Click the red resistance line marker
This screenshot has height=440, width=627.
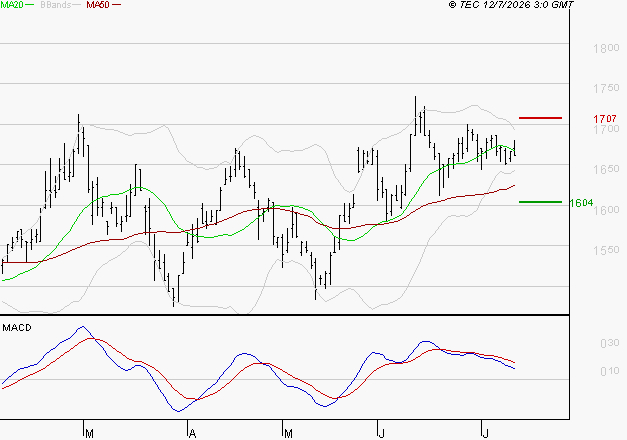coord(540,118)
